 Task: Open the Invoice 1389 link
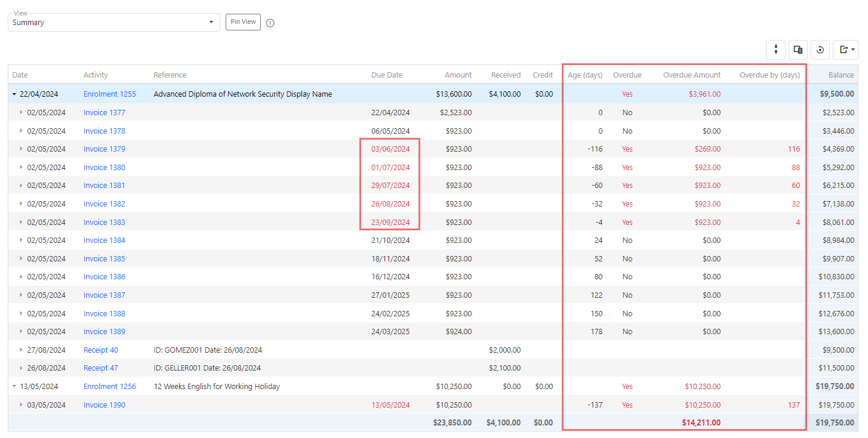pyautogui.click(x=104, y=332)
